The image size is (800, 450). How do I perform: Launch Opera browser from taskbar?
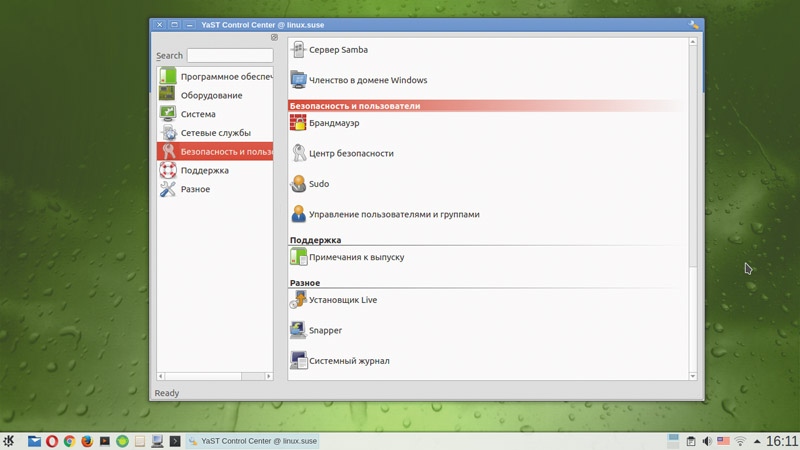click(52, 441)
